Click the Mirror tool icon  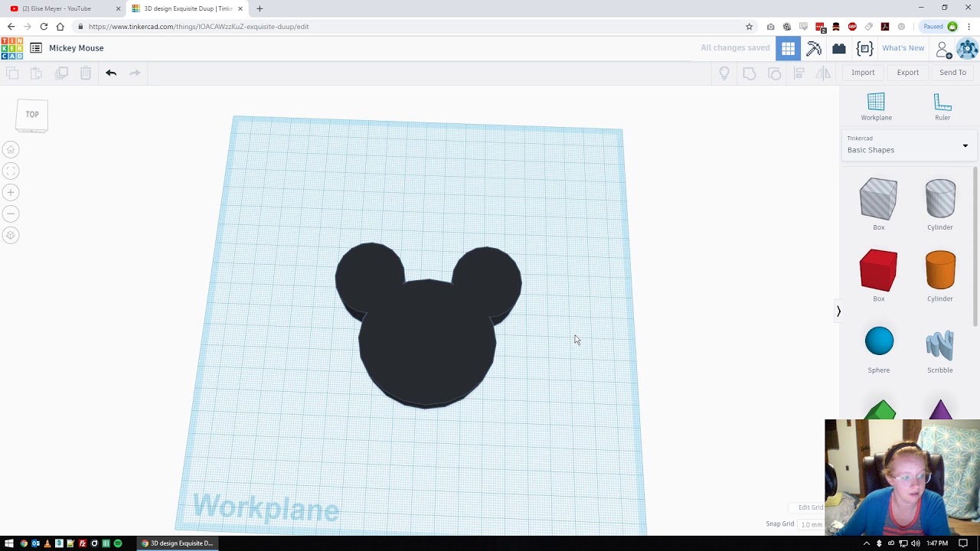[823, 73]
